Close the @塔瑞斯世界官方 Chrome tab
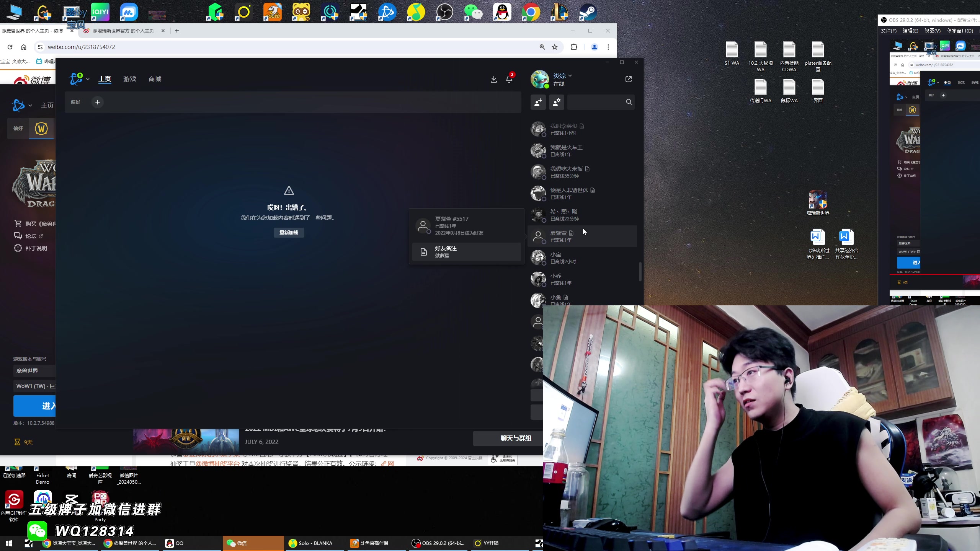 tap(163, 31)
